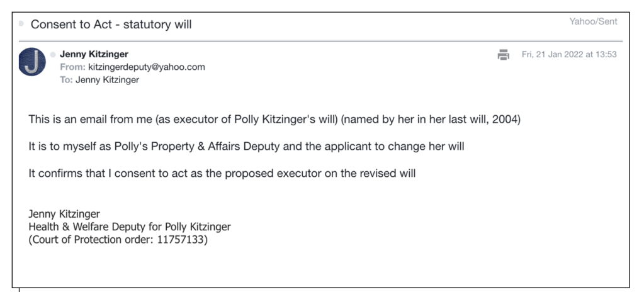Image resolution: width=644 pixels, height=292 pixels.
Task: Click the printer icon to print email
Action: [504, 55]
